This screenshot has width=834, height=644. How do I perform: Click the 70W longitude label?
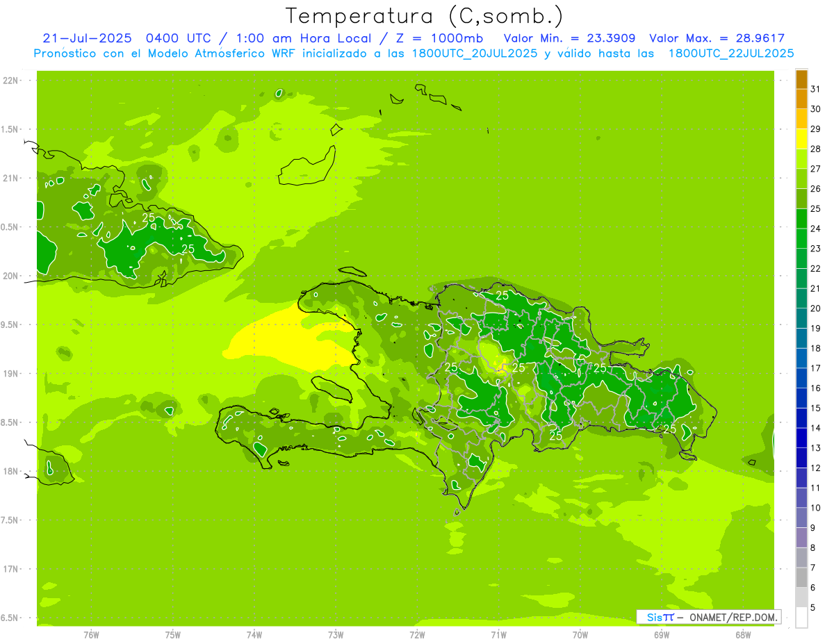point(580,634)
